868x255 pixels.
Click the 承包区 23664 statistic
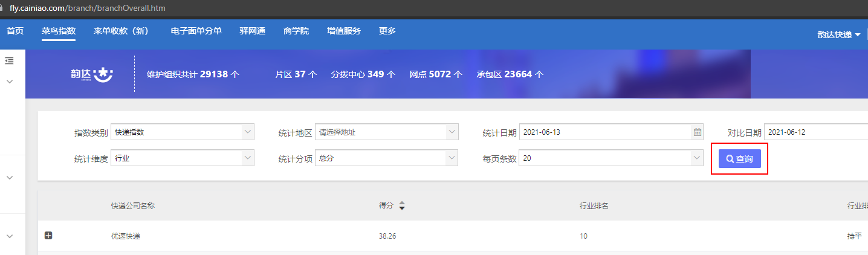(510, 74)
